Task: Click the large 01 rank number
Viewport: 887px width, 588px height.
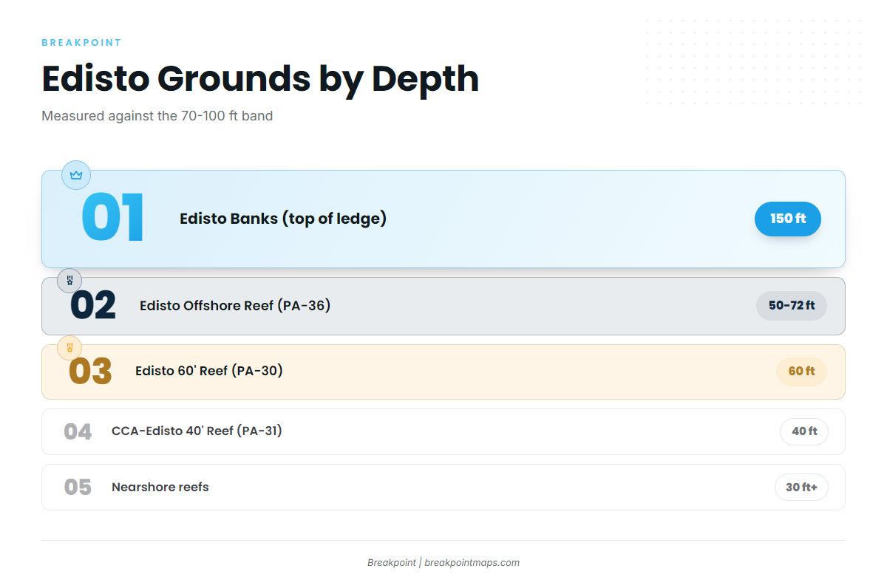Action: tap(112, 219)
